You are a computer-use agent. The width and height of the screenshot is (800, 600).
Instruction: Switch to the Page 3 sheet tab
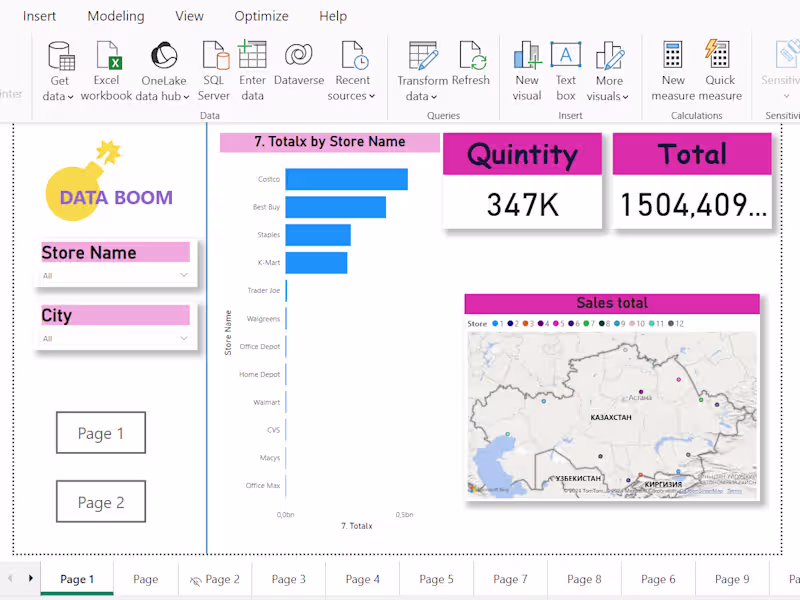point(289,579)
